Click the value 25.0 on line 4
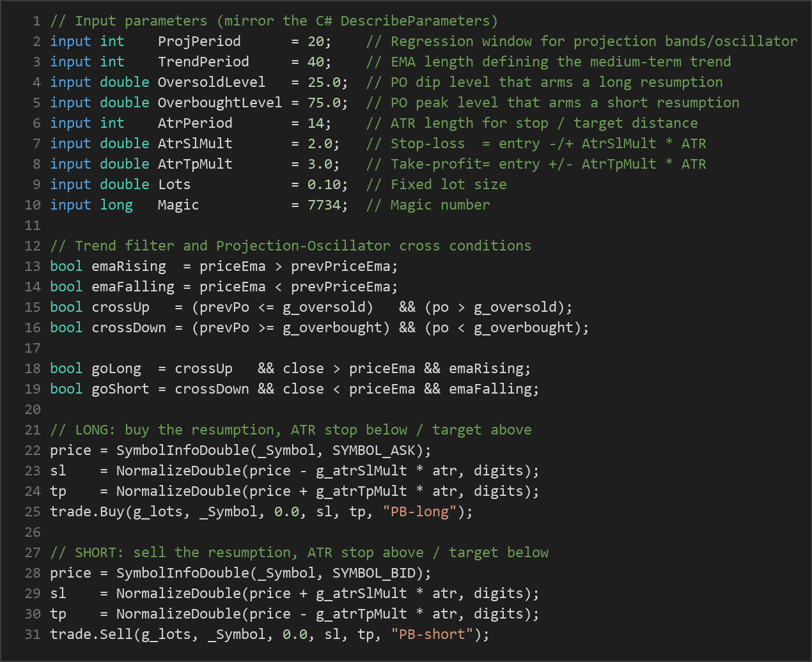 324,82
